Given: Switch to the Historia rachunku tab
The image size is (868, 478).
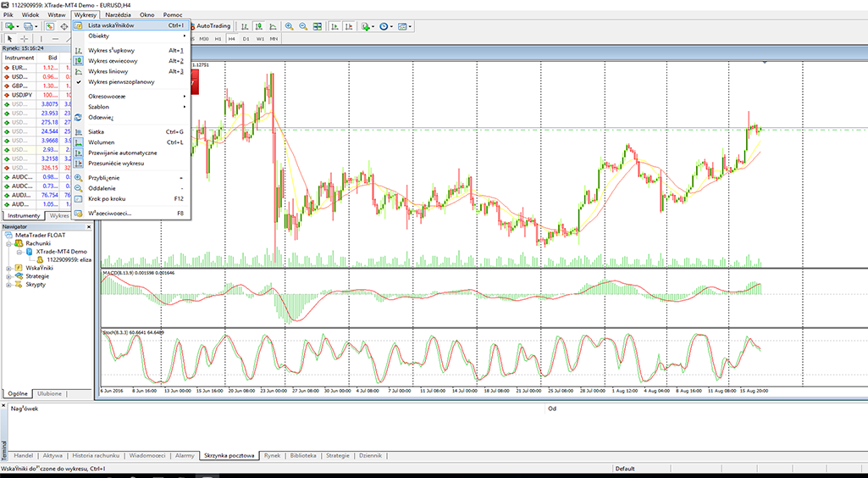Looking at the screenshot, I should click(95, 456).
